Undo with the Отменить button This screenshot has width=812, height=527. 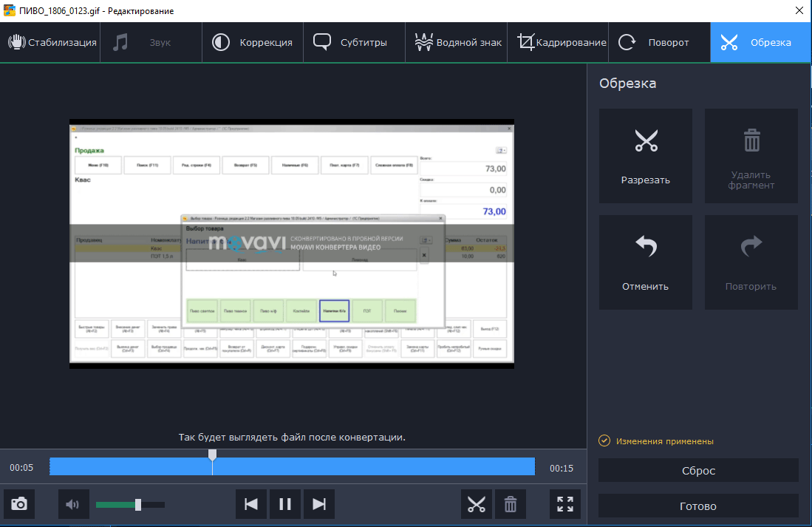pyautogui.click(x=645, y=262)
